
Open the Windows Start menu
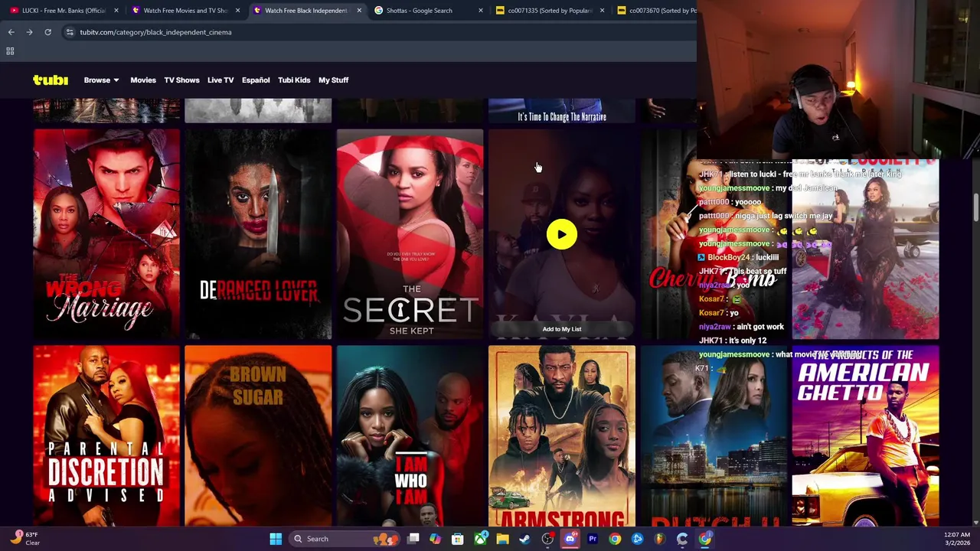276,539
